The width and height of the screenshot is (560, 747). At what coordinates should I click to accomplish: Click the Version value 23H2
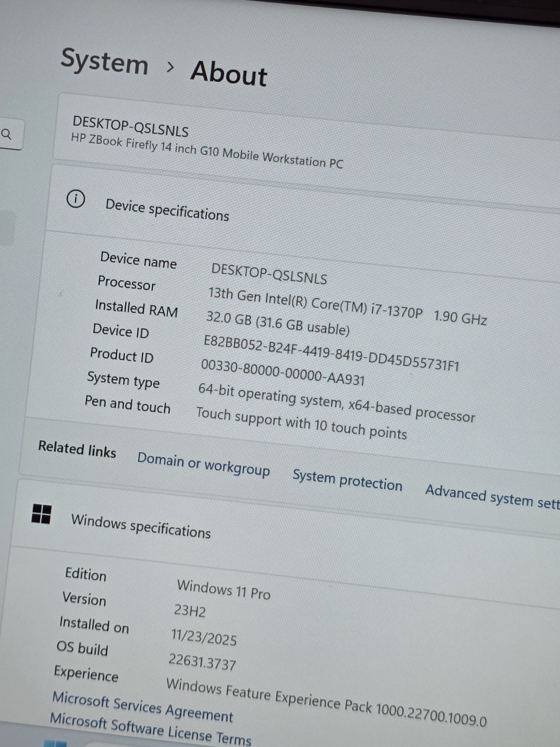coord(189,610)
